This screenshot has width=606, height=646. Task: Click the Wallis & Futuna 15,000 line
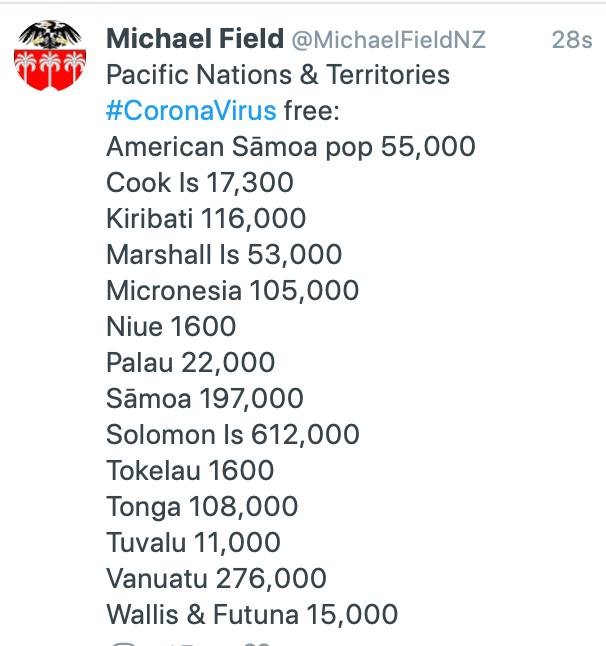[252, 614]
